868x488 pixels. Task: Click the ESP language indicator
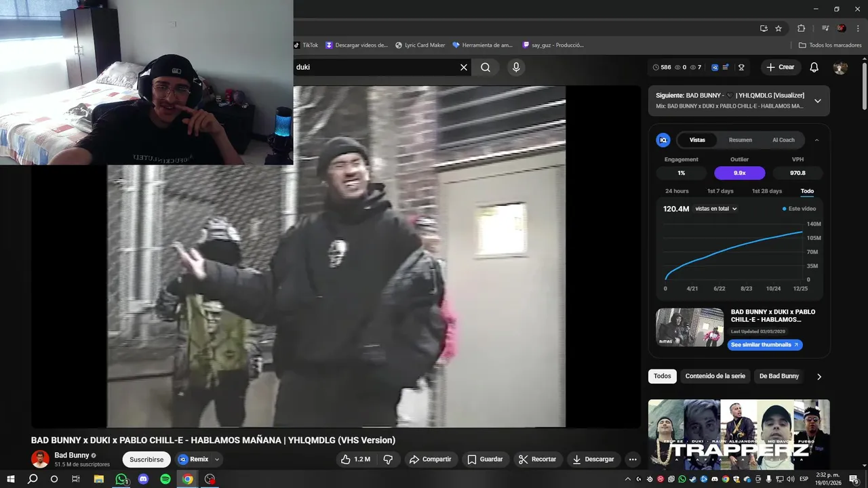coord(804,479)
